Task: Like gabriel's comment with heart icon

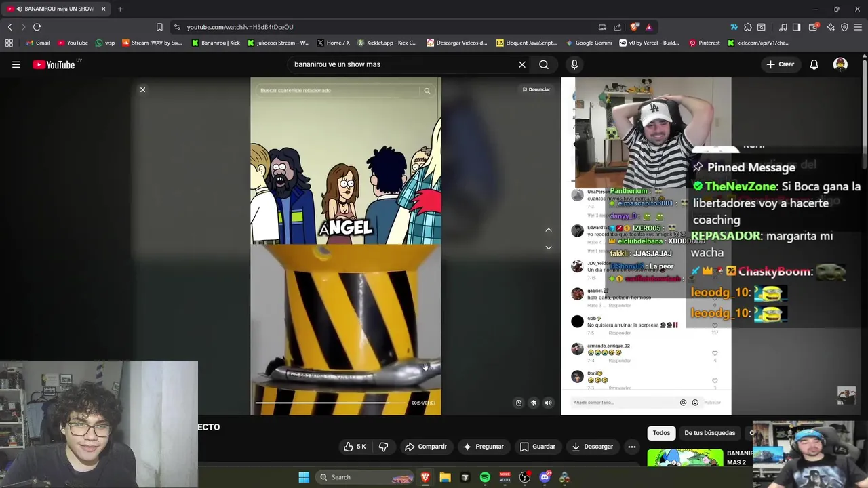Action: 715,298
